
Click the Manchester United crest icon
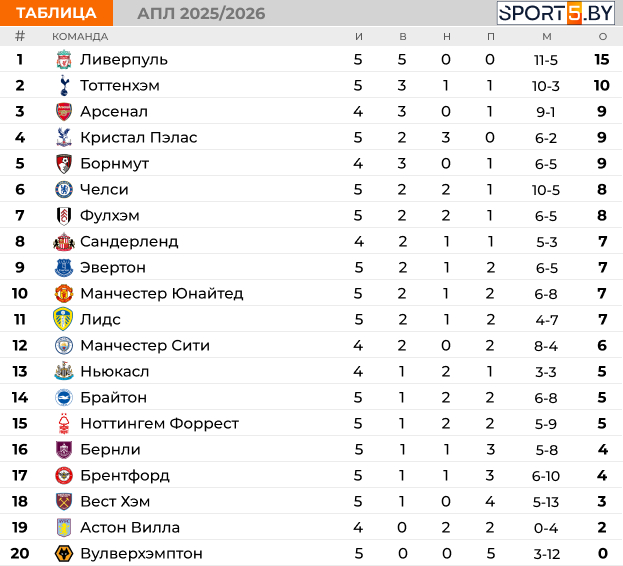coord(64,294)
